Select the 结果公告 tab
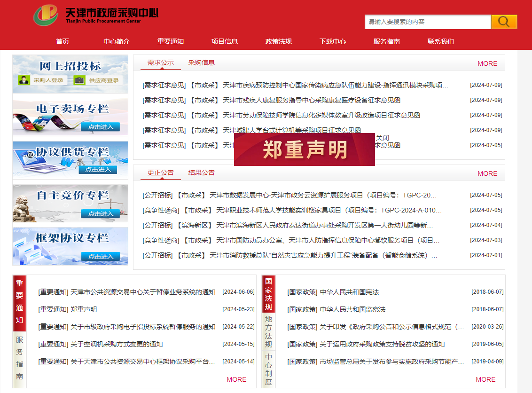 [x=201, y=173]
